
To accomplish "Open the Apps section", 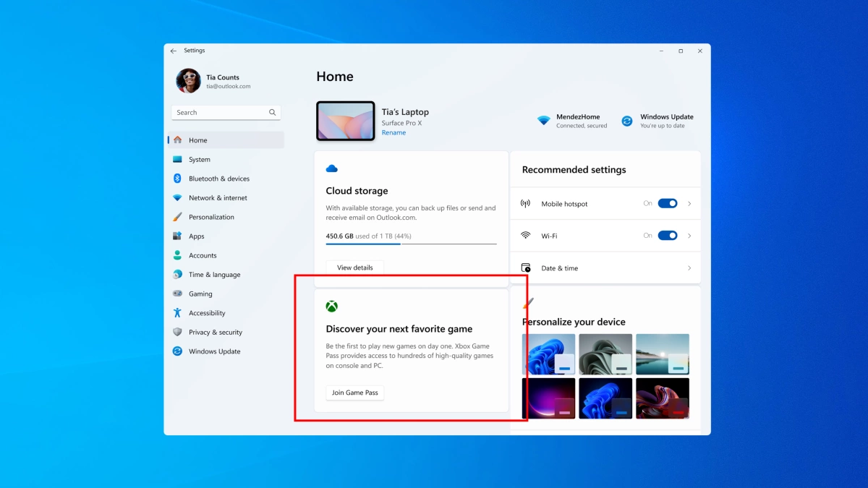I will [226, 236].
